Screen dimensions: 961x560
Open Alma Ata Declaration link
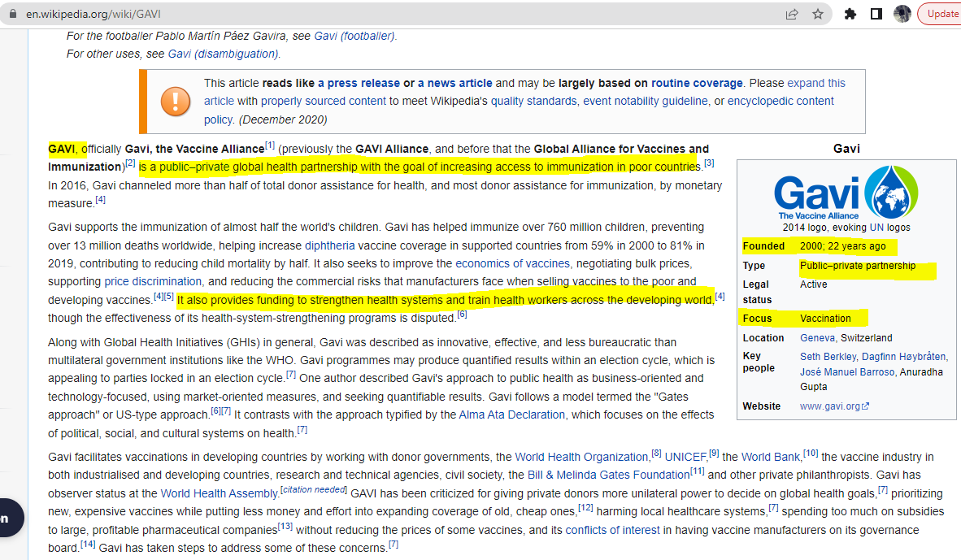click(x=511, y=415)
